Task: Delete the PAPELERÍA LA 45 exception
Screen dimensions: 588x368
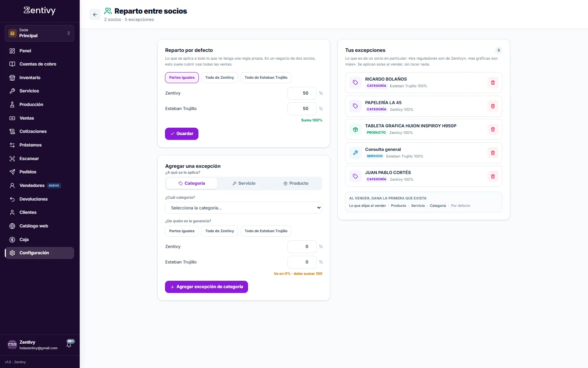Action: click(493, 106)
